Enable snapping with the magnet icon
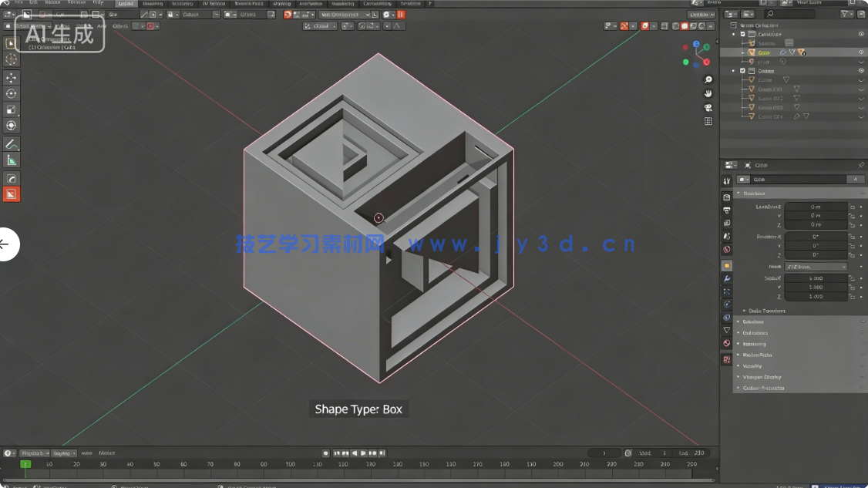Screen dimensions: 868x488 click(362, 26)
